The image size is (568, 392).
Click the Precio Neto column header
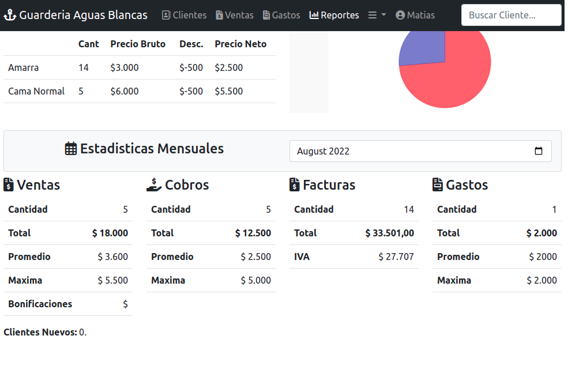(240, 44)
